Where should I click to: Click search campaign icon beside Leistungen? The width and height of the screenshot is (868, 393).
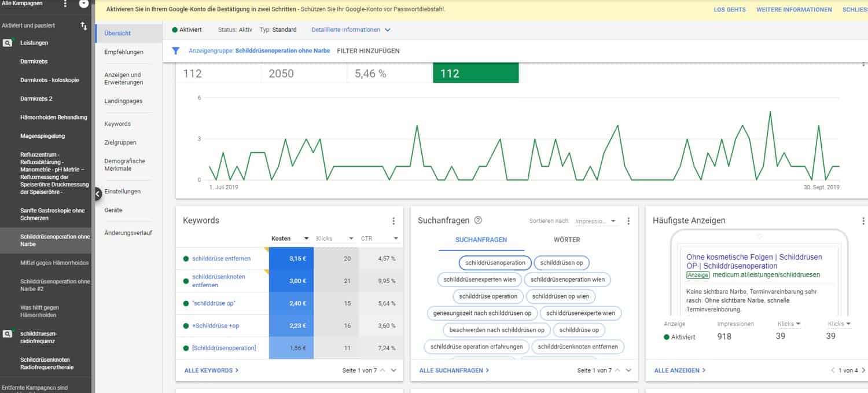[x=8, y=43]
